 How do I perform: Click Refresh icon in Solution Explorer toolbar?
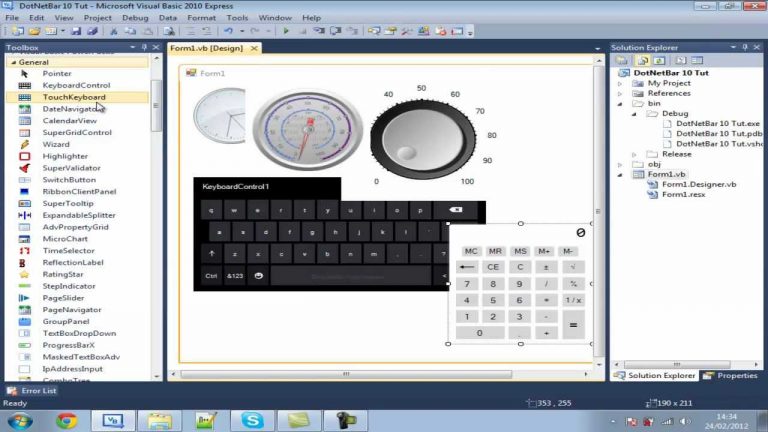pos(659,60)
